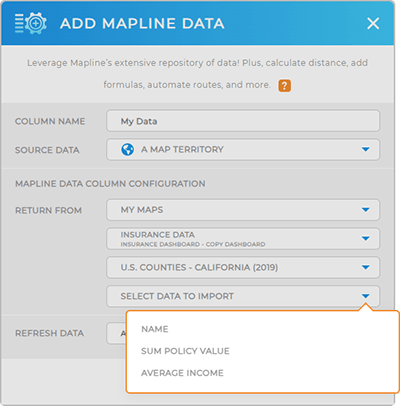Click the Add Mapline Data gear icon
This screenshot has height=406, width=400.
[x=31, y=23]
